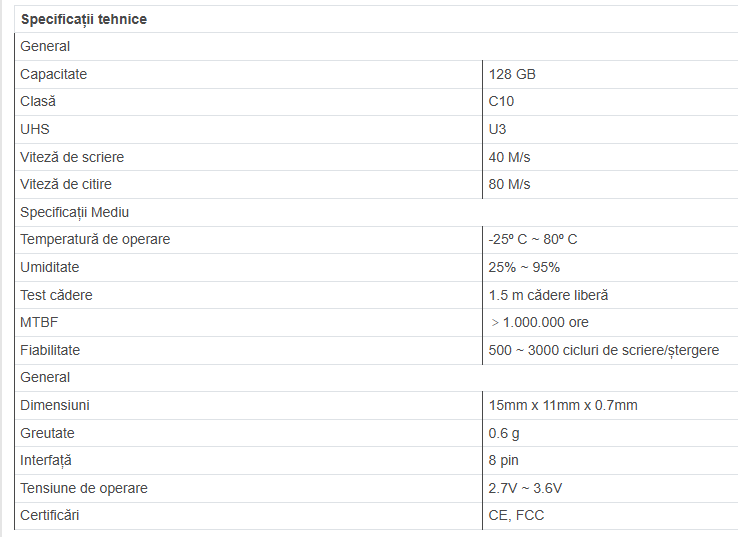Select the -25º C ~ 80º C value
738x537 pixels.
point(533,239)
